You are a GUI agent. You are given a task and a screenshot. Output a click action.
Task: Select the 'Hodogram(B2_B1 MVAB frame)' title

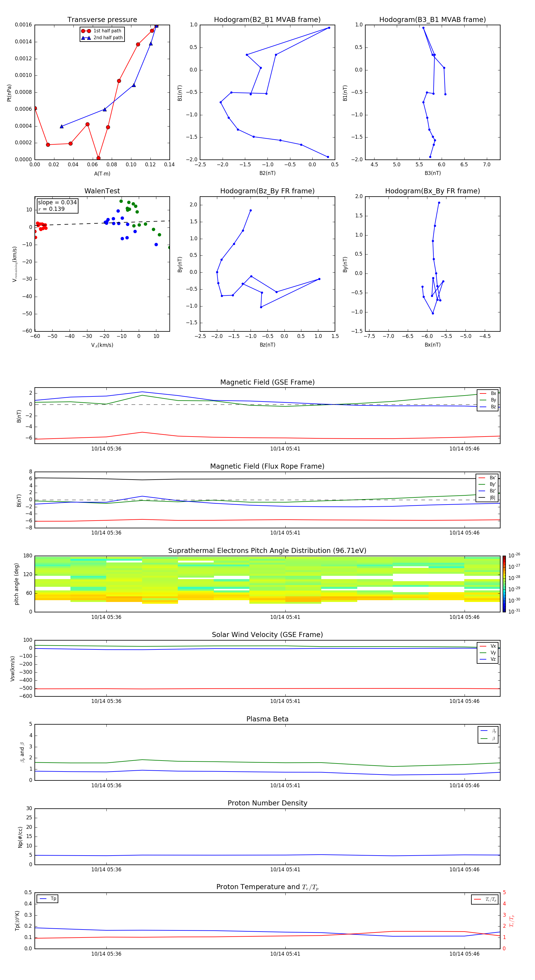pos(267,20)
